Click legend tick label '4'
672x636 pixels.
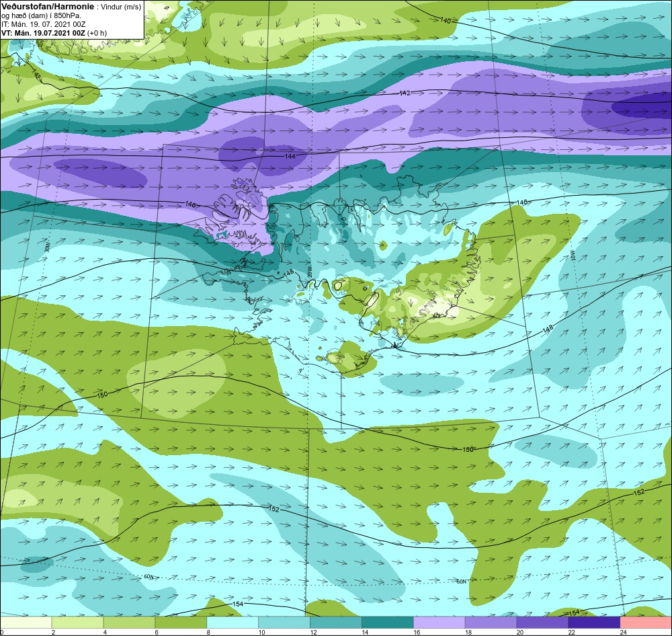105,632
